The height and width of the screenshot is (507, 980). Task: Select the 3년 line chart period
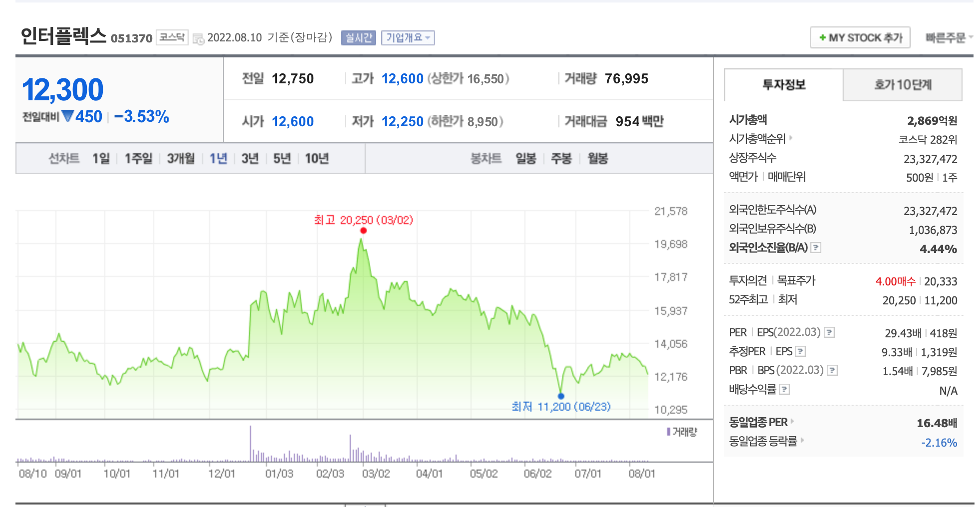point(250,159)
